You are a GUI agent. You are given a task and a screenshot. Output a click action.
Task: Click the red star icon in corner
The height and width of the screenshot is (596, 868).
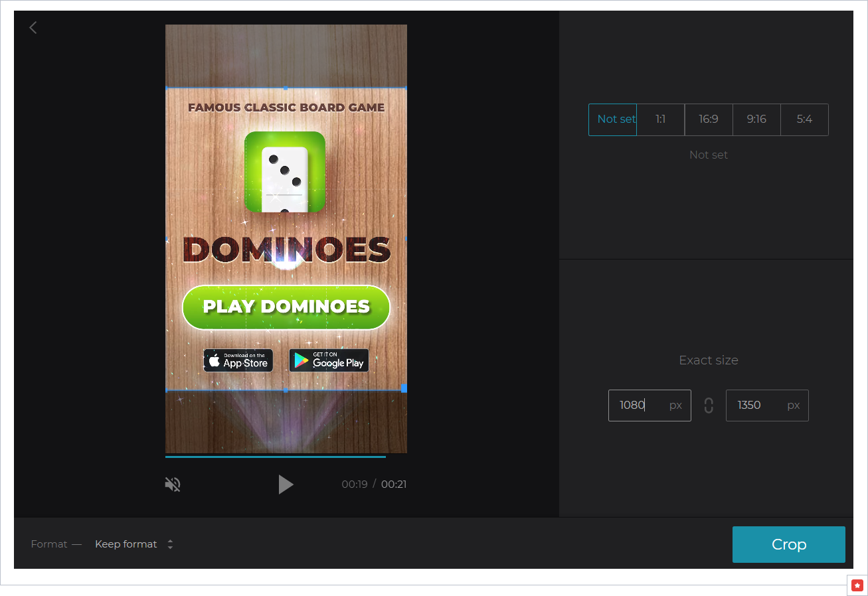857,585
